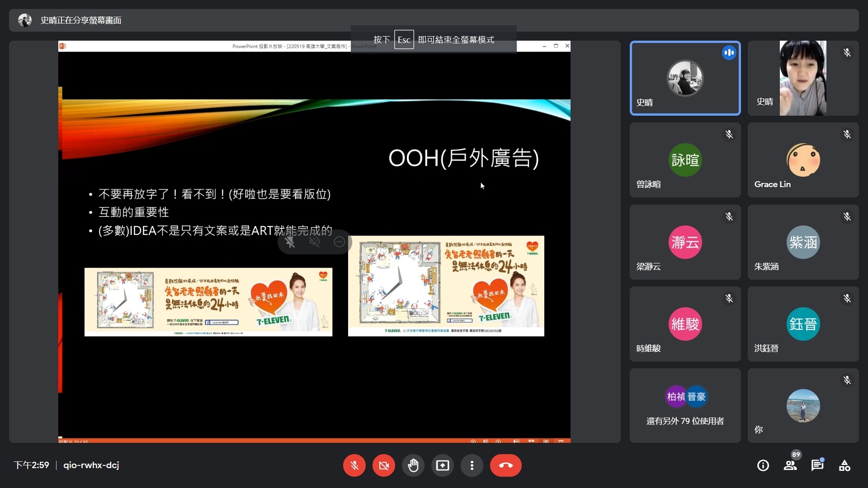Turn your camera back on
The height and width of the screenshot is (488, 868).
(383, 465)
